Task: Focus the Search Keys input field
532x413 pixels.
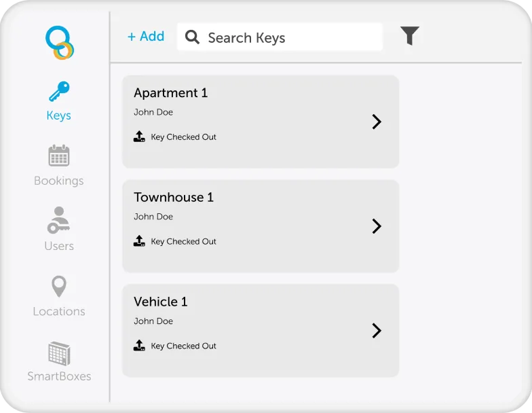Action: [x=280, y=37]
